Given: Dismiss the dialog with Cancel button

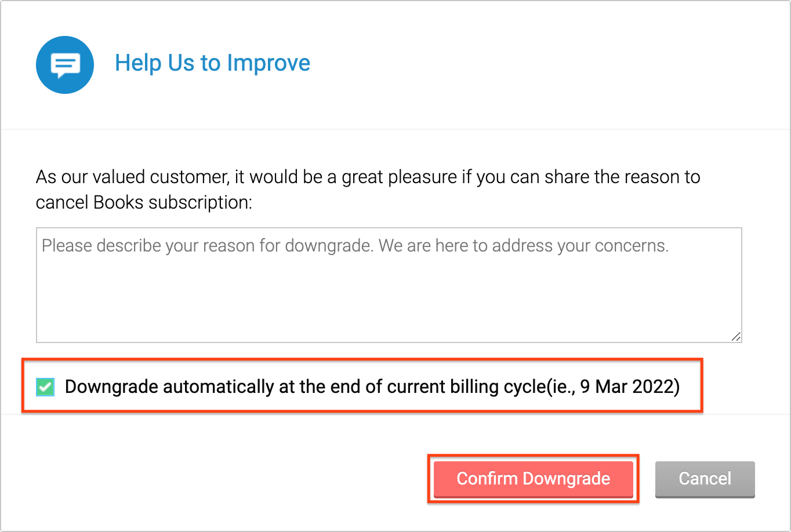Looking at the screenshot, I should tap(705, 479).
